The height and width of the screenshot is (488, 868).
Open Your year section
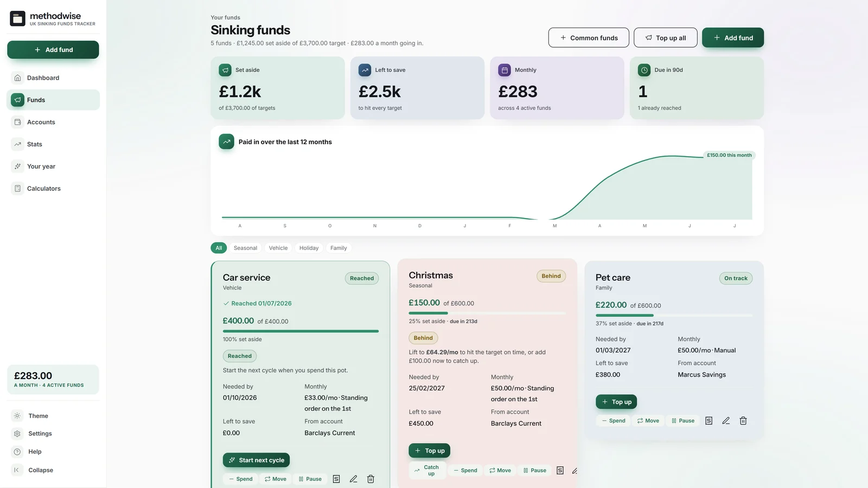point(53,166)
